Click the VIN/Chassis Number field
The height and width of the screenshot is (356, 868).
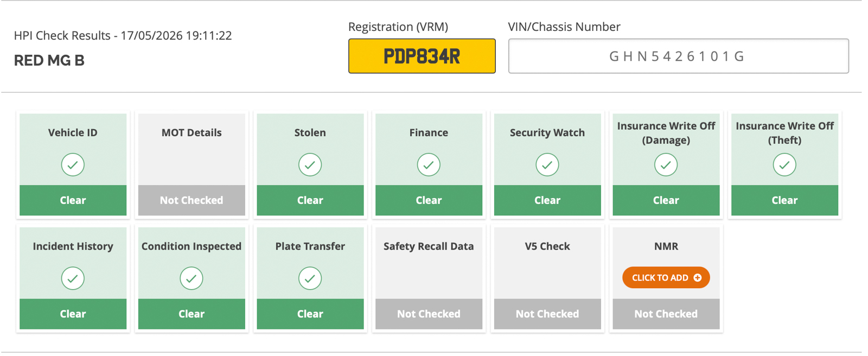coord(678,56)
